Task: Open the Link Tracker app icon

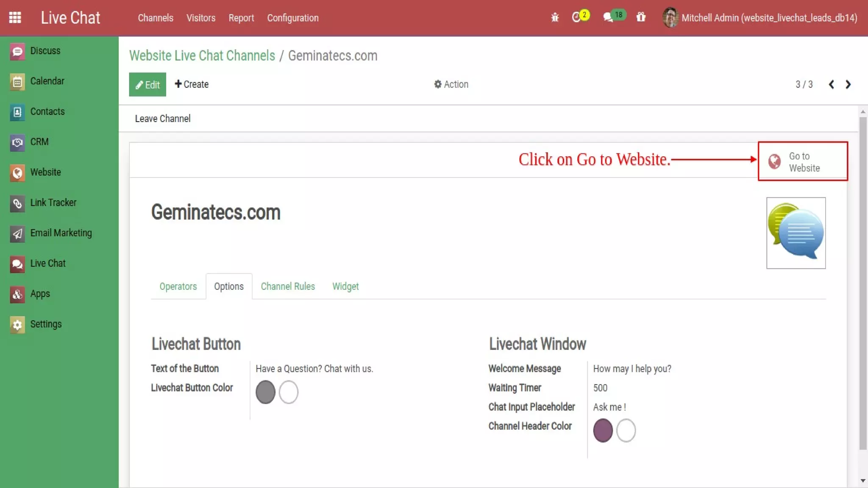Action: coord(17,203)
